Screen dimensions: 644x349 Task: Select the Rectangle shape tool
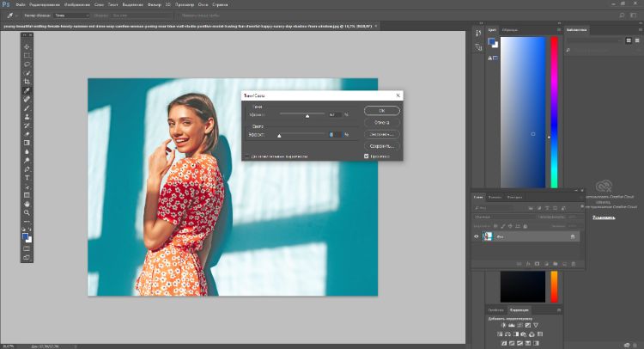pyautogui.click(x=27, y=195)
